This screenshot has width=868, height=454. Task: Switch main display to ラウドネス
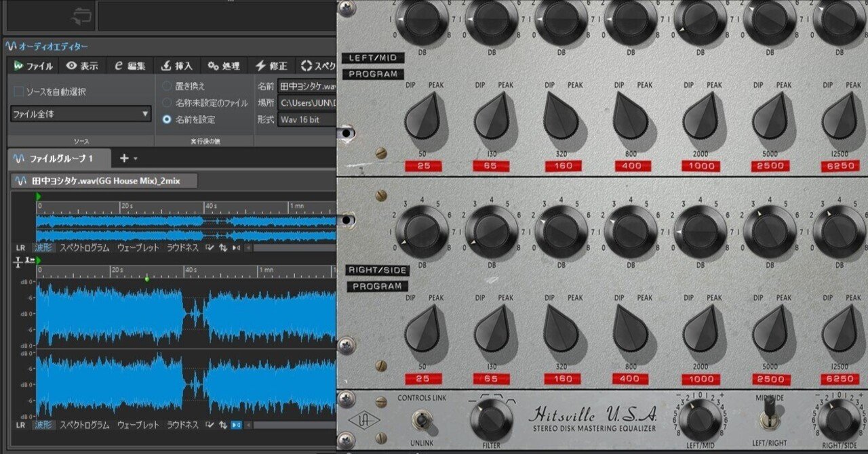[182, 425]
